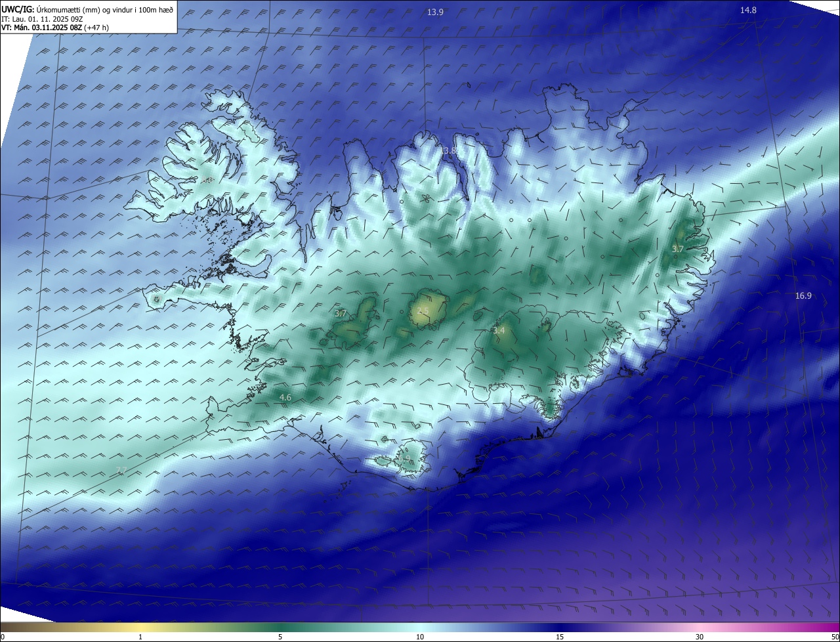Image resolution: width=840 pixels, height=642 pixels.
Task: Pick the 2.5 value on the glacier
Action: 423,311
